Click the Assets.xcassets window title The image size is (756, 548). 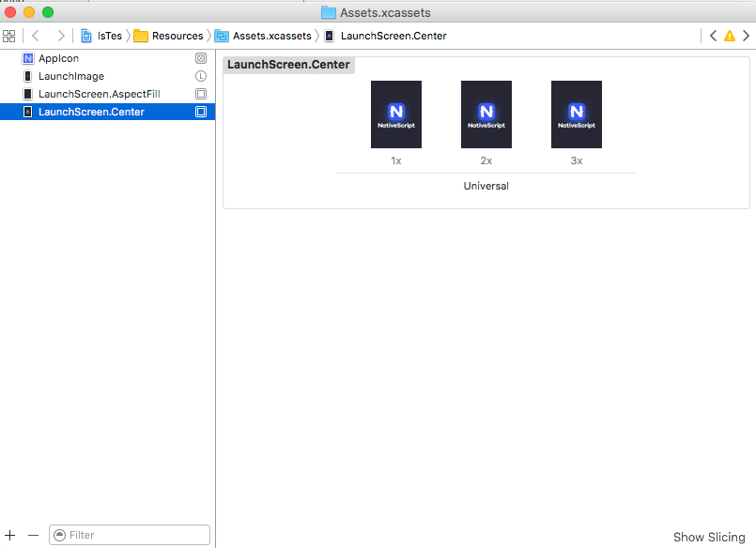click(385, 12)
